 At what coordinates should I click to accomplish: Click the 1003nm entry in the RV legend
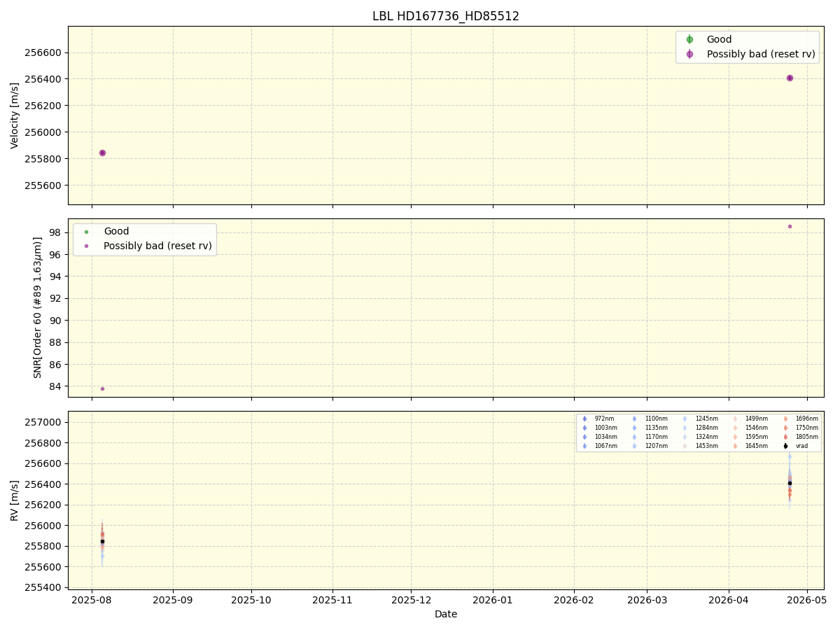606,428
